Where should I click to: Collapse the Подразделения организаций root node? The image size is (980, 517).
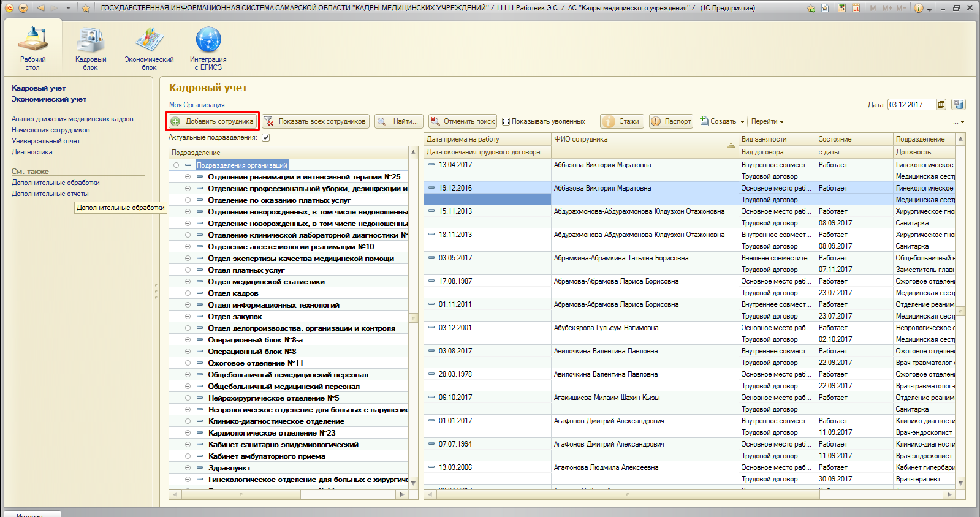pyautogui.click(x=176, y=165)
